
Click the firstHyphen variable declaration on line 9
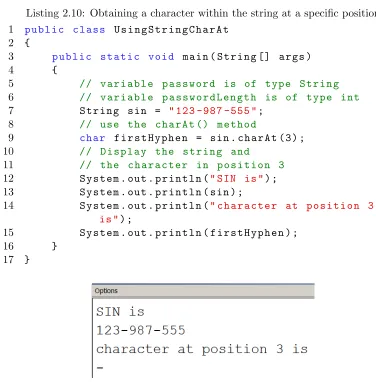[x=151, y=138]
